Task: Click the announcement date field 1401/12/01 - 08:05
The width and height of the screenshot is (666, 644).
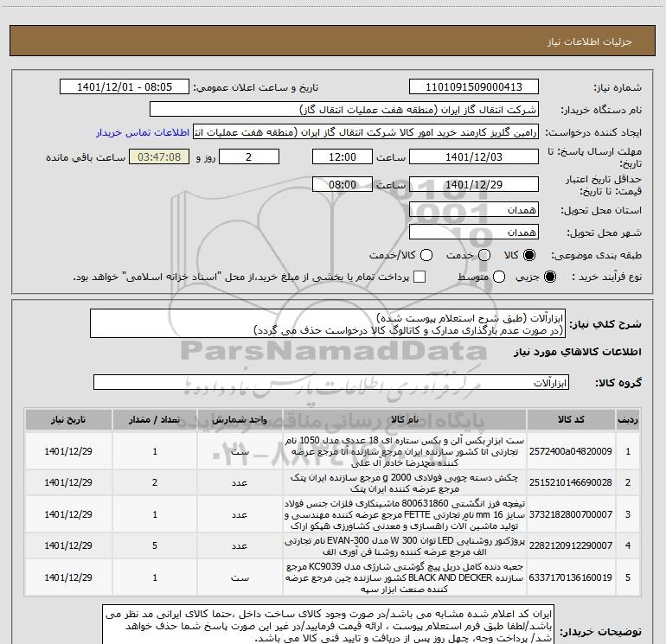Action: click(x=125, y=87)
